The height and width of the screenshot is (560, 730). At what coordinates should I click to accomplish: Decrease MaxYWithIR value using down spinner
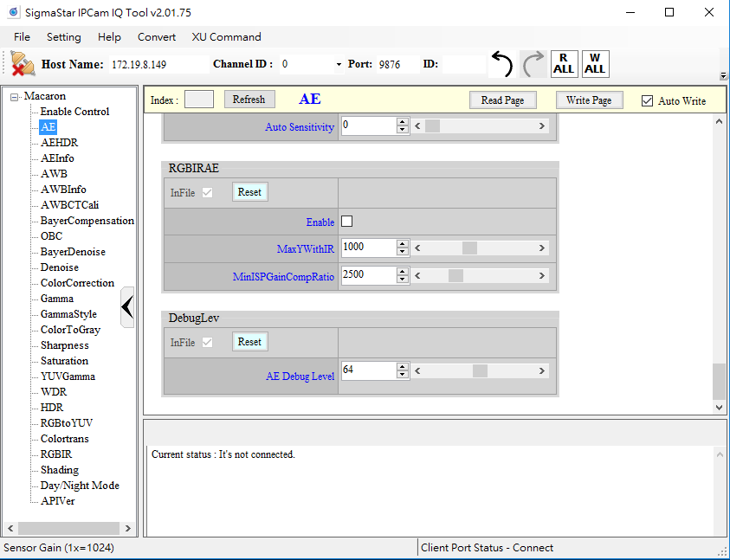tap(402, 252)
